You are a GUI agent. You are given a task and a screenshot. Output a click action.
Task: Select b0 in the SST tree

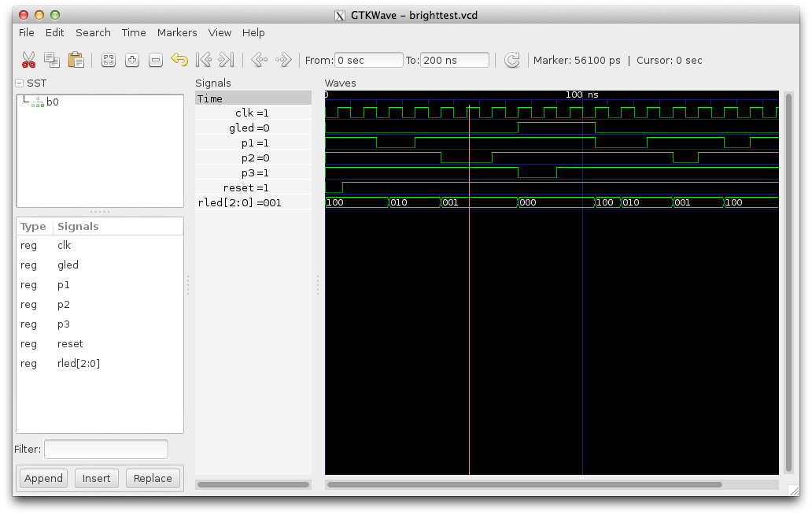coord(52,102)
